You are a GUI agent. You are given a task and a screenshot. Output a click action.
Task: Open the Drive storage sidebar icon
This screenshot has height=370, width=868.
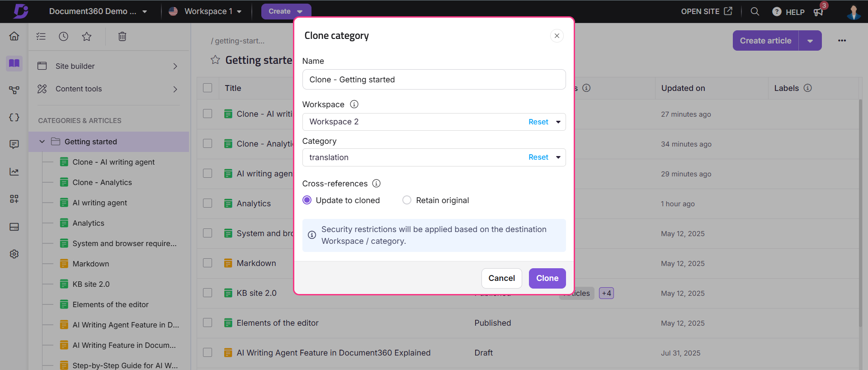14,227
